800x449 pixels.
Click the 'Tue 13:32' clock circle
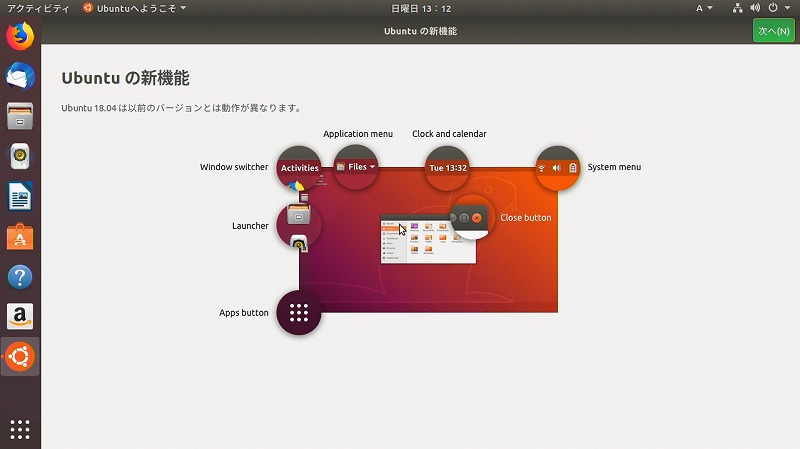coord(447,168)
